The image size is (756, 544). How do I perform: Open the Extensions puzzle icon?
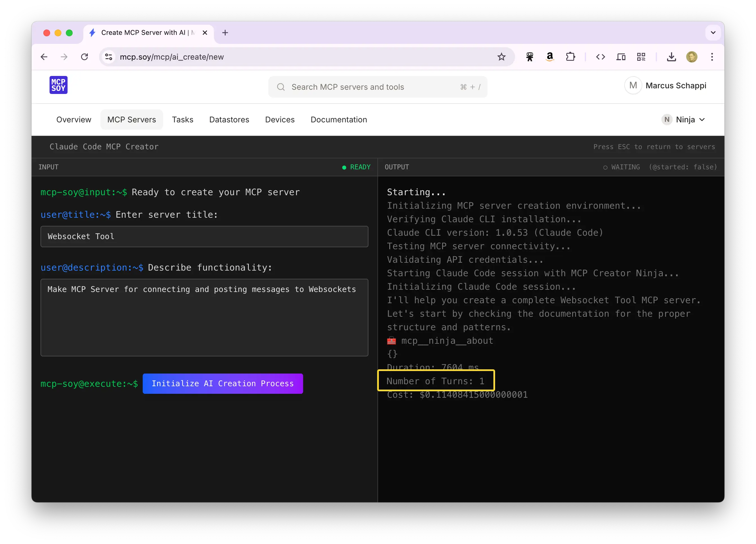click(x=570, y=57)
